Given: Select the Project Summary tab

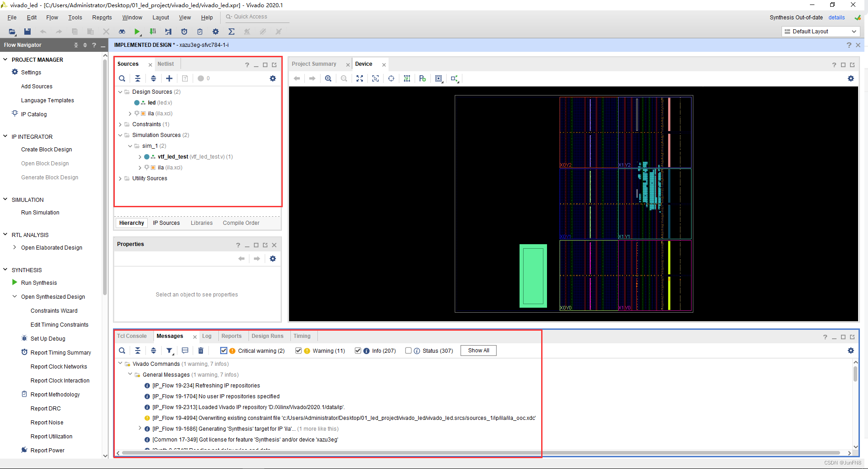Looking at the screenshot, I should [x=314, y=64].
